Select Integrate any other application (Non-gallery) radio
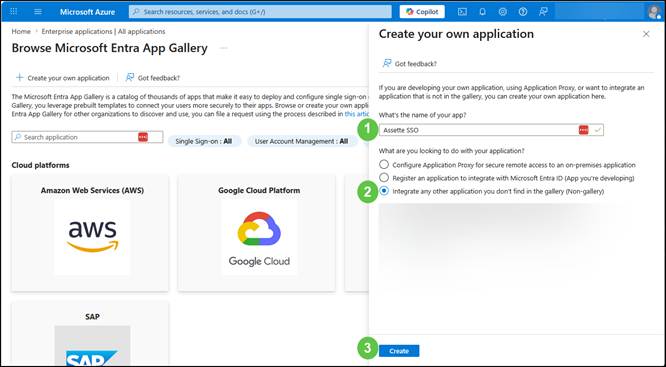This screenshot has height=367, width=666. click(x=384, y=191)
